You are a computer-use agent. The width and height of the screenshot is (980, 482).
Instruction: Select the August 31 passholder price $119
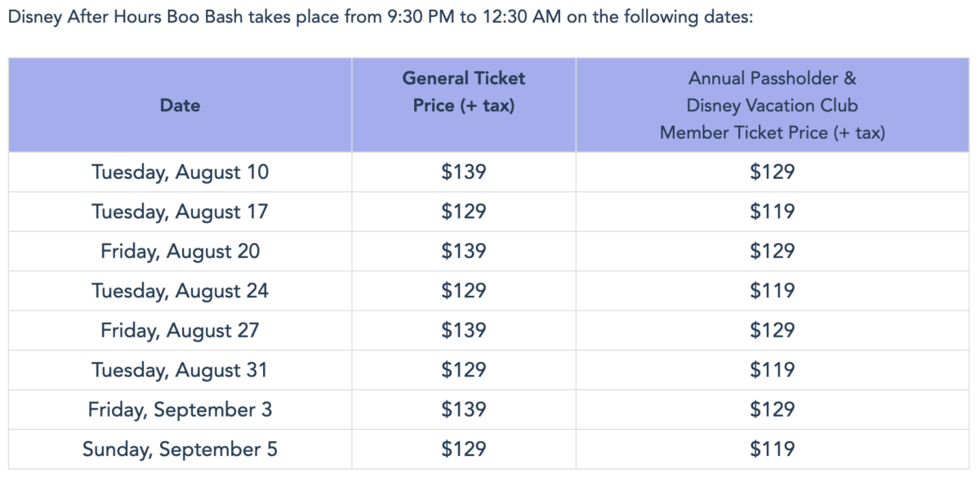point(772,370)
